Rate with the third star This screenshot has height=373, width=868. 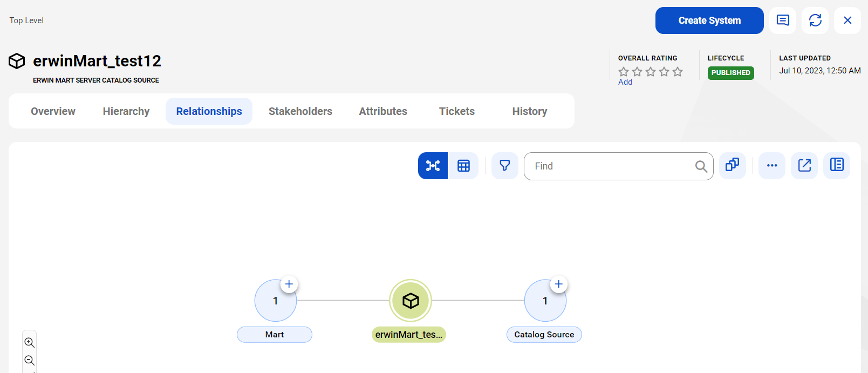(x=651, y=72)
